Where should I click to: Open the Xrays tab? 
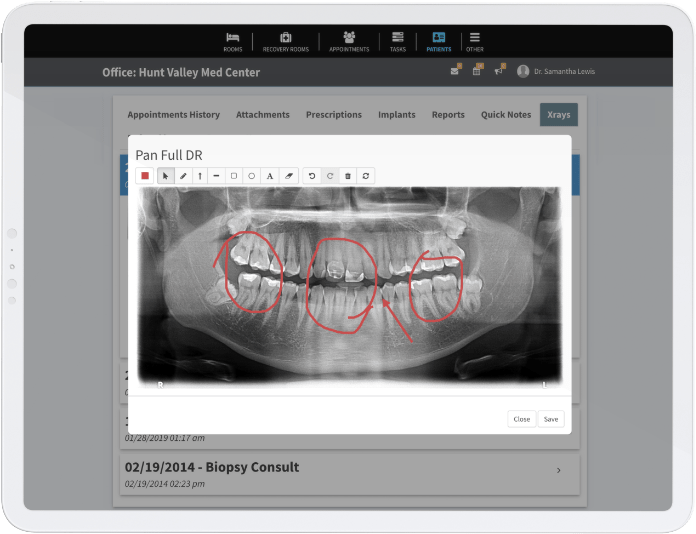click(x=559, y=115)
